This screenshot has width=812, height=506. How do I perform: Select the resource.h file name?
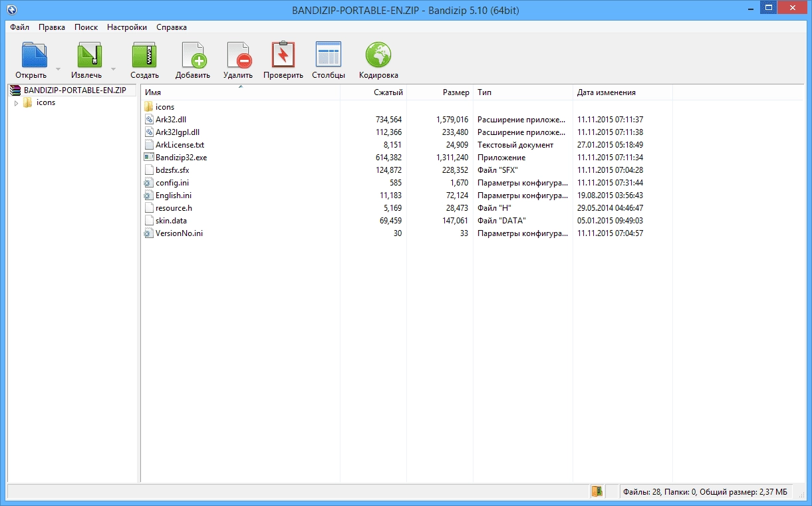(x=174, y=208)
